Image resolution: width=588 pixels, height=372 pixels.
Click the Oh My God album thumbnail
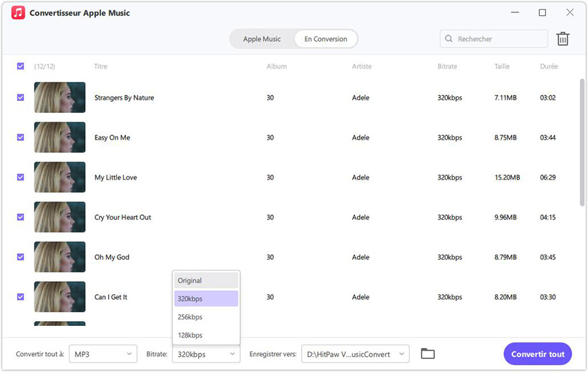(60, 257)
